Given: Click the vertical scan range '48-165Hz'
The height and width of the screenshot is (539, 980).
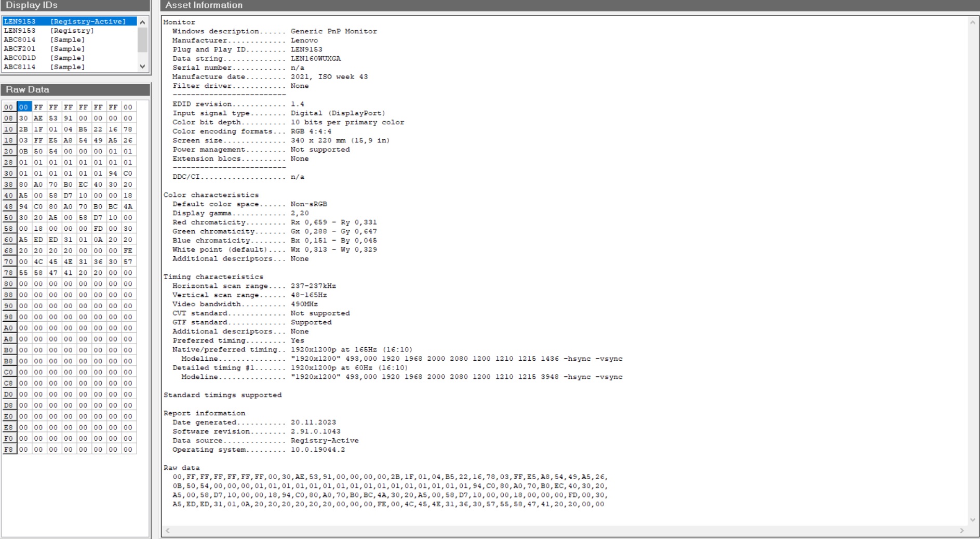Looking at the screenshot, I should 309,295.
